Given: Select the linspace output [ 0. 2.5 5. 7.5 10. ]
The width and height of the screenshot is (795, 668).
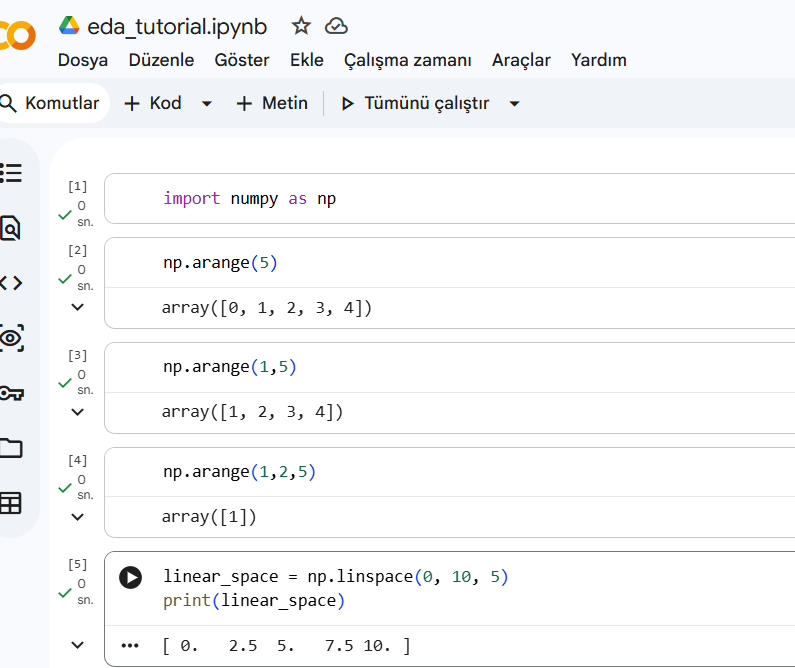Looking at the screenshot, I should pos(286,646).
